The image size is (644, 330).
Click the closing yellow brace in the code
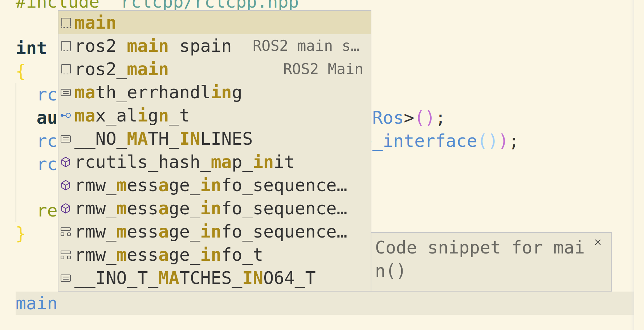pyautogui.click(x=21, y=234)
